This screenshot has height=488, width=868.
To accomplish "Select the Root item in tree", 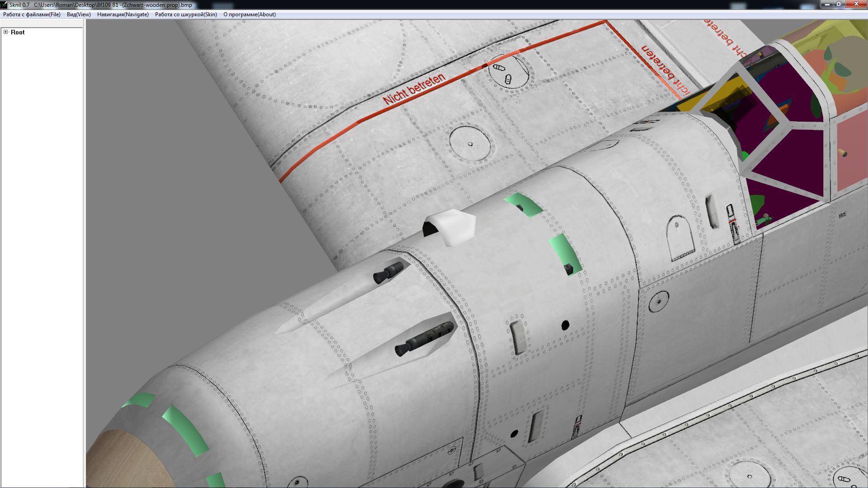I will (18, 32).
